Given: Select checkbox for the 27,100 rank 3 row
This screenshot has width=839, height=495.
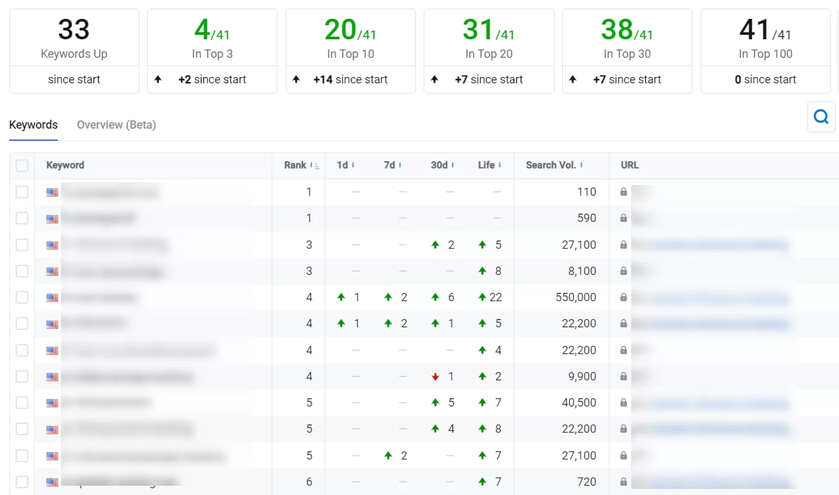Looking at the screenshot, I should (x=22, y=245).
